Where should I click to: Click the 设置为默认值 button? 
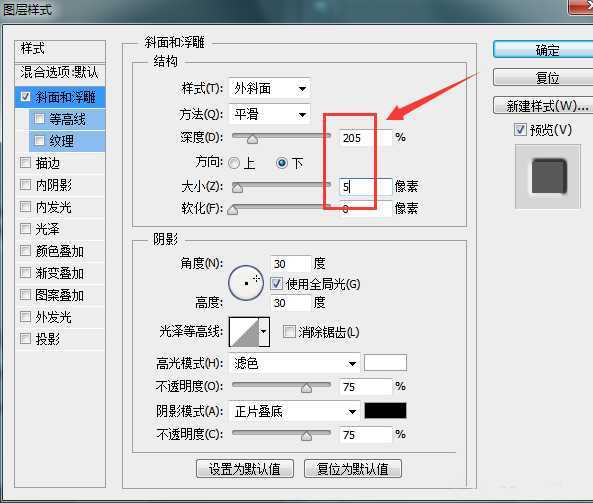(x=245, y=469)
